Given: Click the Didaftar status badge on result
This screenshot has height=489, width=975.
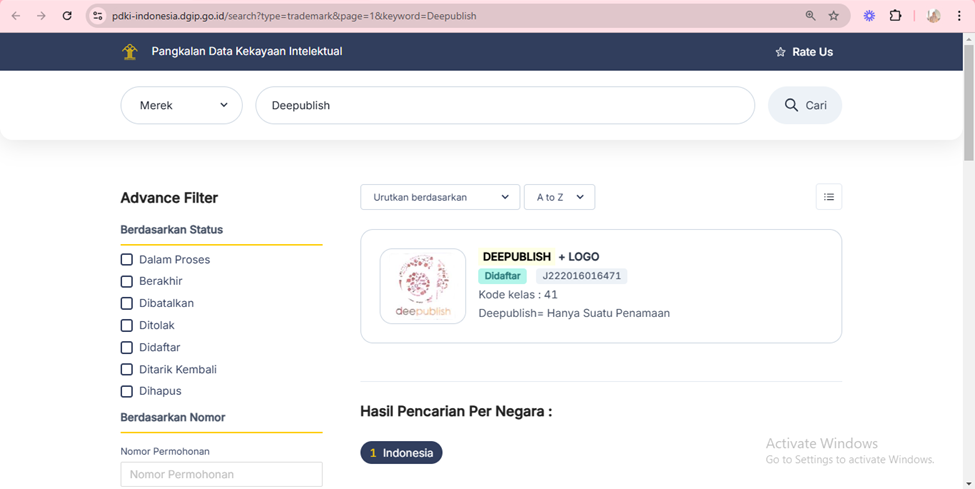Looking at the screenshot, I should (502, 276).
